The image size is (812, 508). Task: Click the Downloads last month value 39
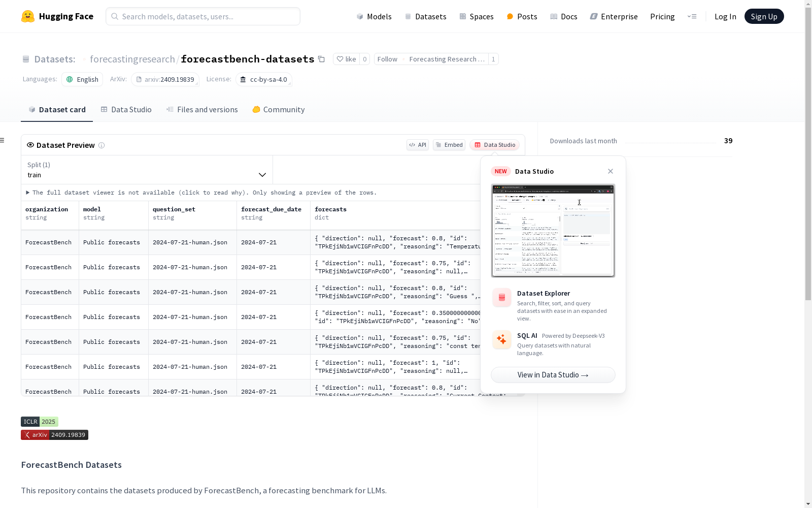pos(728,141)
